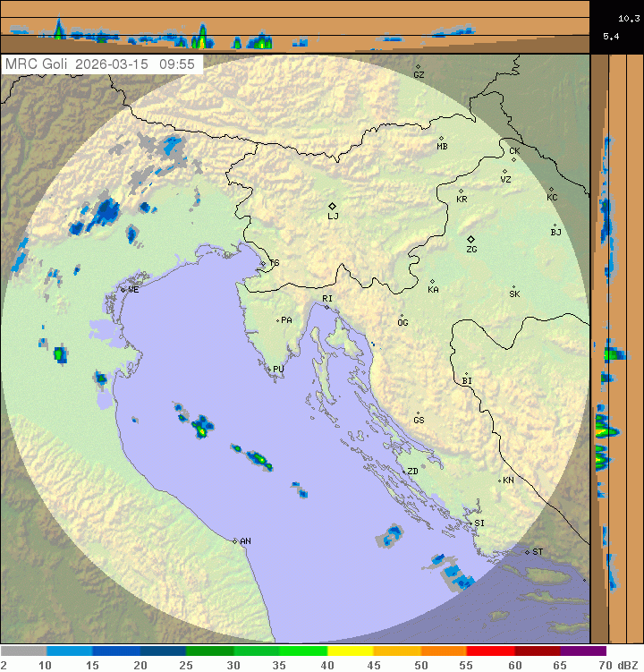Viewport: 644px width, 672px height.
Task: Pick the purple 65–70 dBZ swatch
Action: pos(584,651)
